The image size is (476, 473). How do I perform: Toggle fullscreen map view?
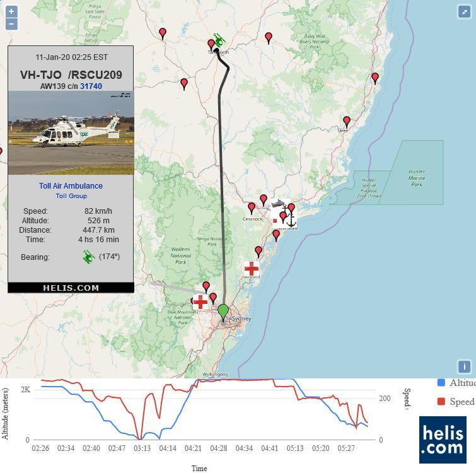pyautogui.click(x=464, y=11)
